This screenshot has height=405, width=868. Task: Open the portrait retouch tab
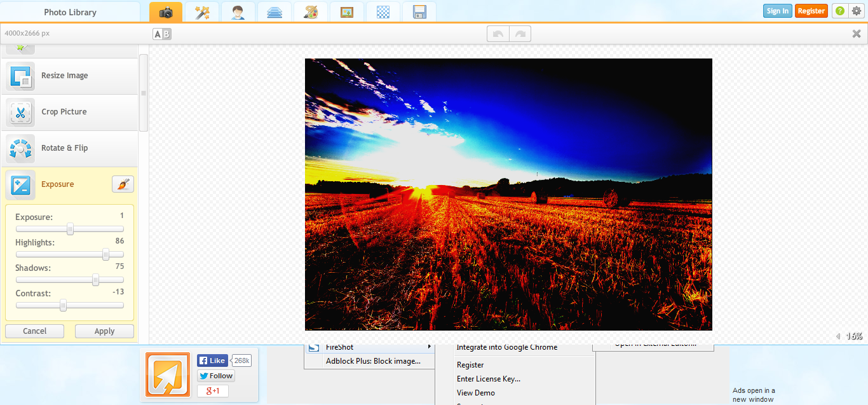point(238,12)
